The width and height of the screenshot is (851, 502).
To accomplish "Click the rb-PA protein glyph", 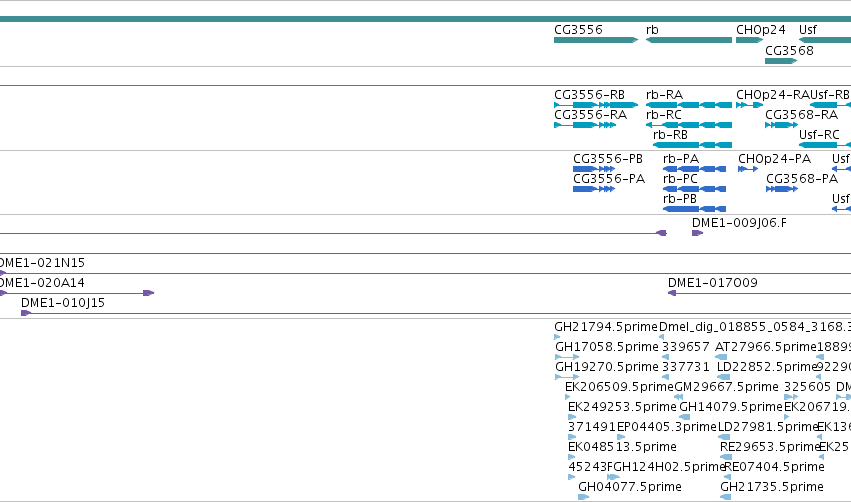I will (694, 169).
